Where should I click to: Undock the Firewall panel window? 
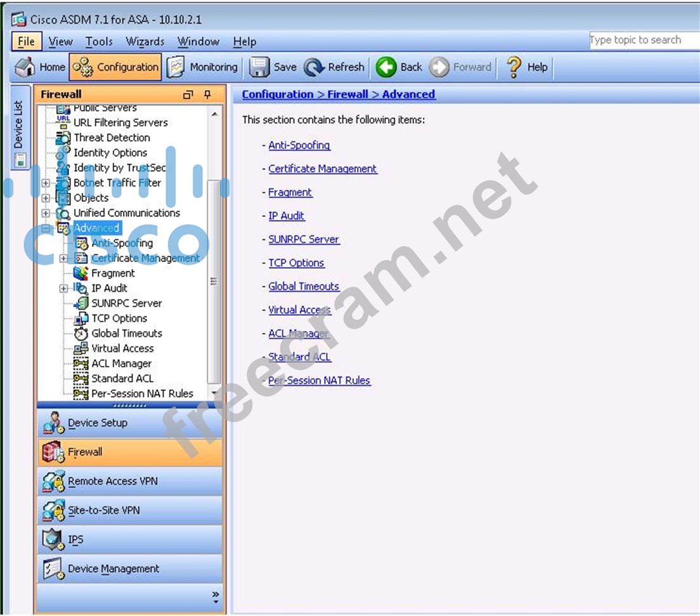pos(188,95)
